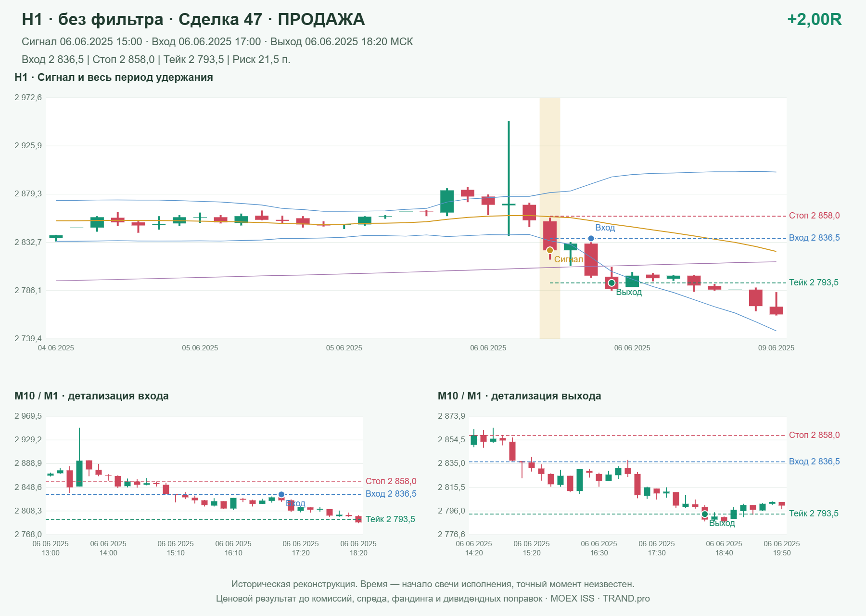Click the blue Вход marker on H1 chart

[x=591, y=238]
